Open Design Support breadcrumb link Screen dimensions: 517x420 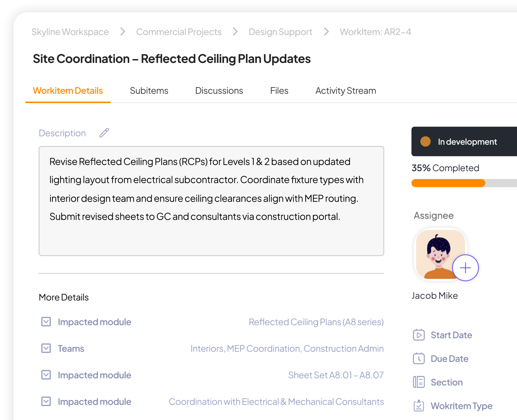tap(280, 32)
